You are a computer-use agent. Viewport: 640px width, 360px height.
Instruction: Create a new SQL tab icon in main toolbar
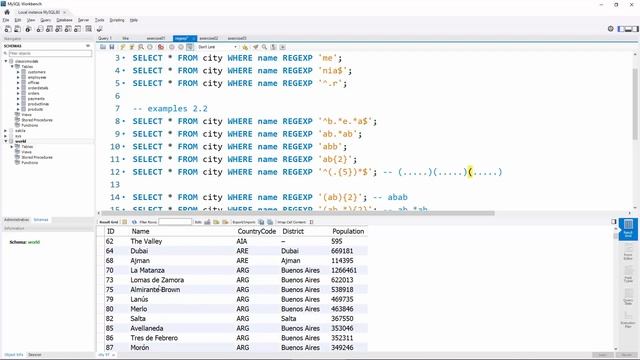(x=8, y=29)
